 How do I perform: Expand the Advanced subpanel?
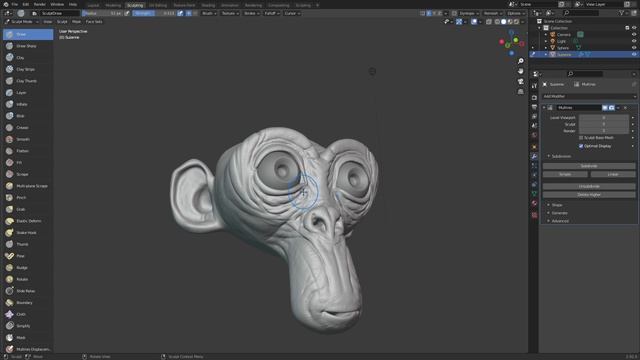(x=560, y=221)
